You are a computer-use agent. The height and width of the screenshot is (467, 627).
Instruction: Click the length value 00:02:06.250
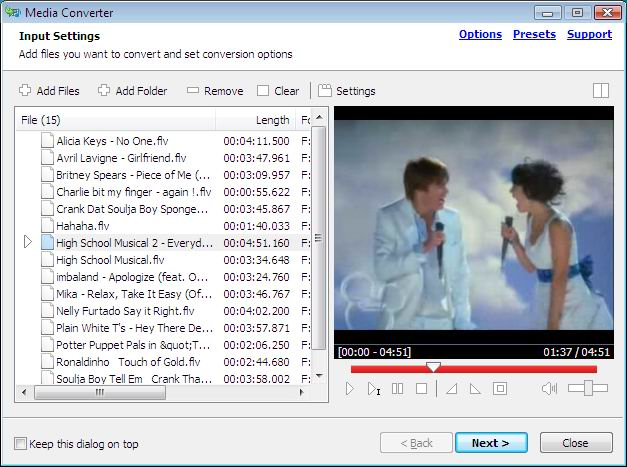pyautogui.click(x=256, y=345)
